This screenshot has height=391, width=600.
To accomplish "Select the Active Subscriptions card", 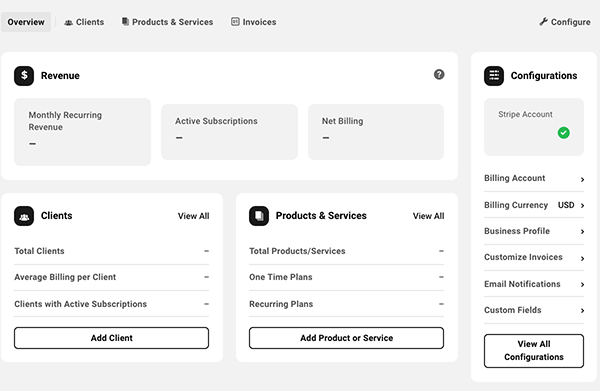I will point(229,132).
